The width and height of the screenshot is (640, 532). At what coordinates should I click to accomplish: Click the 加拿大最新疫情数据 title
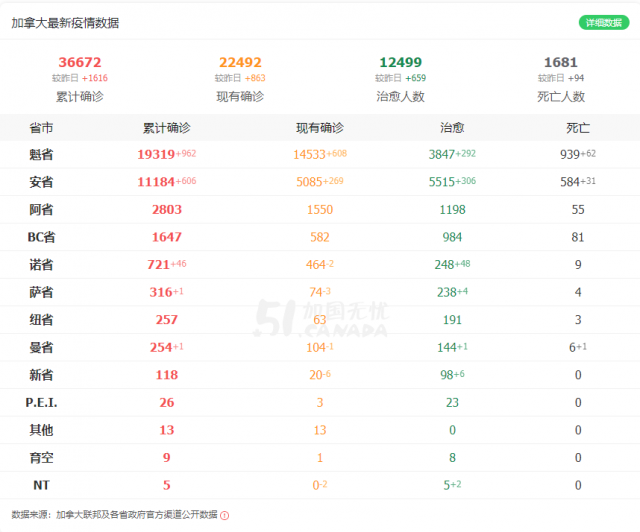[x=65, y=23]
